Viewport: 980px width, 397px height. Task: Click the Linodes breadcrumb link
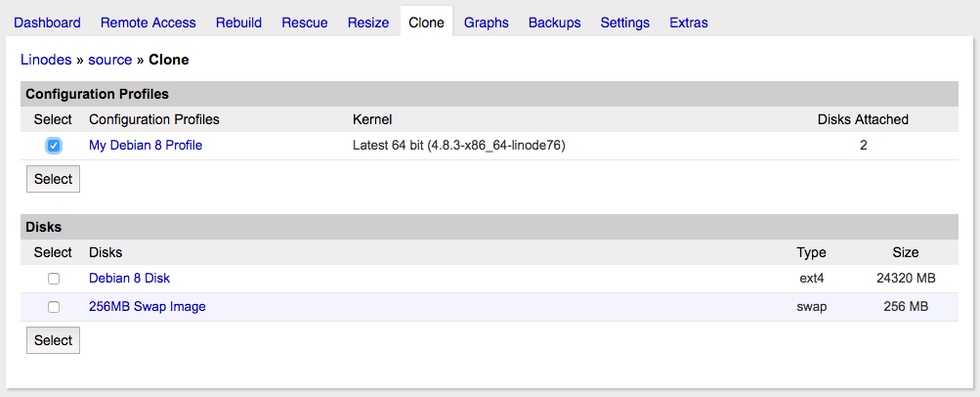46,60
